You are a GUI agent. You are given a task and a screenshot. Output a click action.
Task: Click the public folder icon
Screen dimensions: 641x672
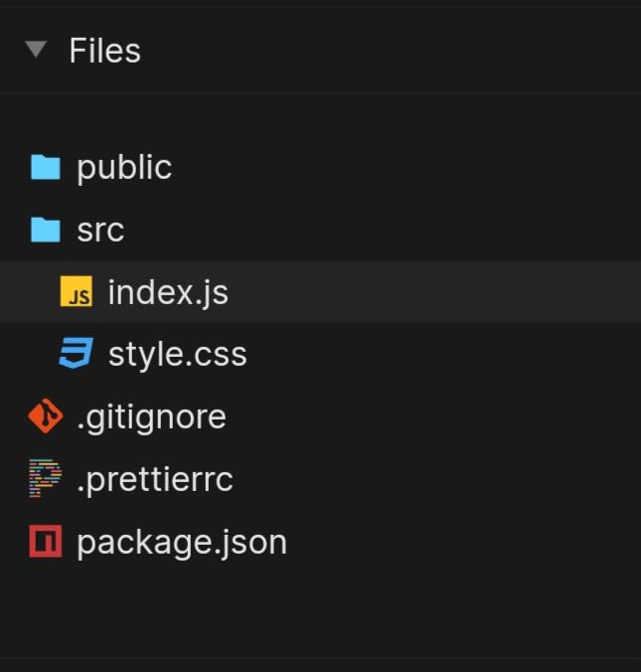(x=45, y=167)
